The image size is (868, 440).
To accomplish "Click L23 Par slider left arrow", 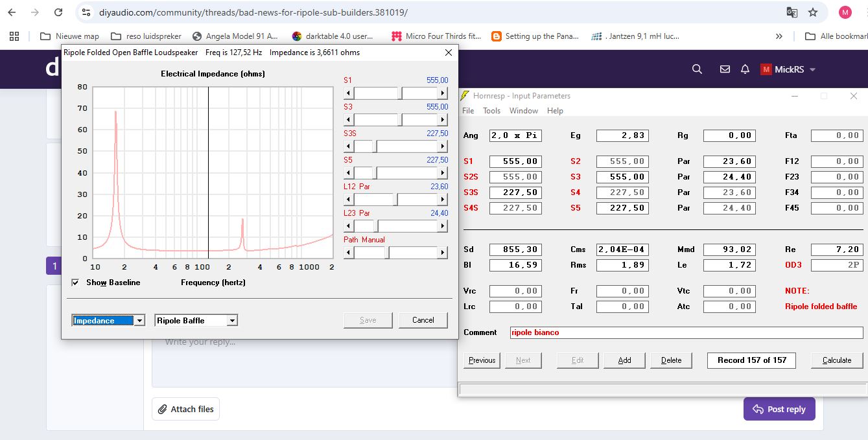I will click(349, 226).
